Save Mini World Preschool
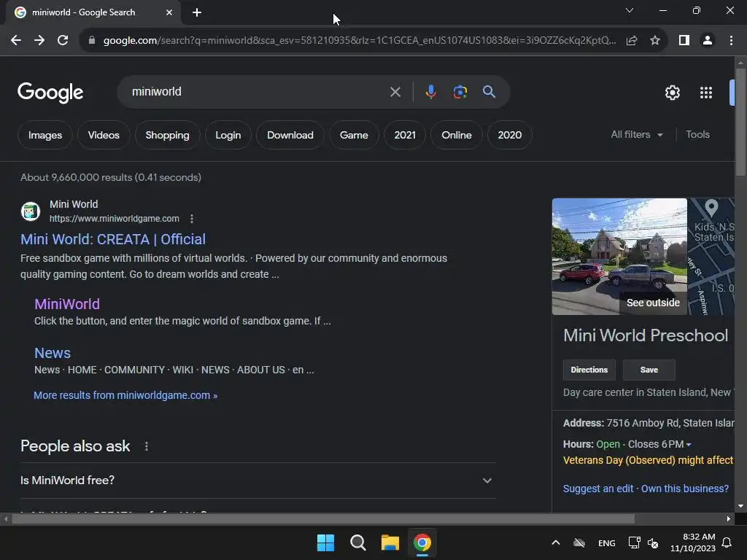 point(649,370)
